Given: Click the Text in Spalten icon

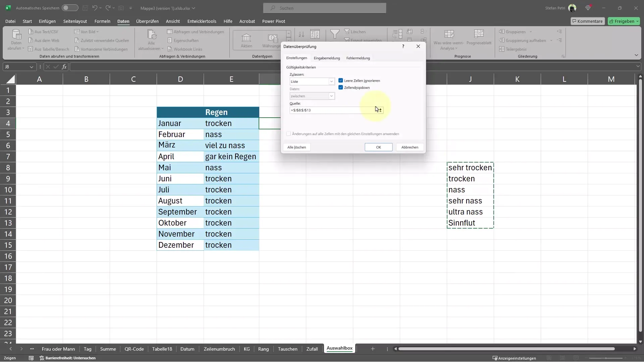Looking at the screenshot, I should 397,34.
